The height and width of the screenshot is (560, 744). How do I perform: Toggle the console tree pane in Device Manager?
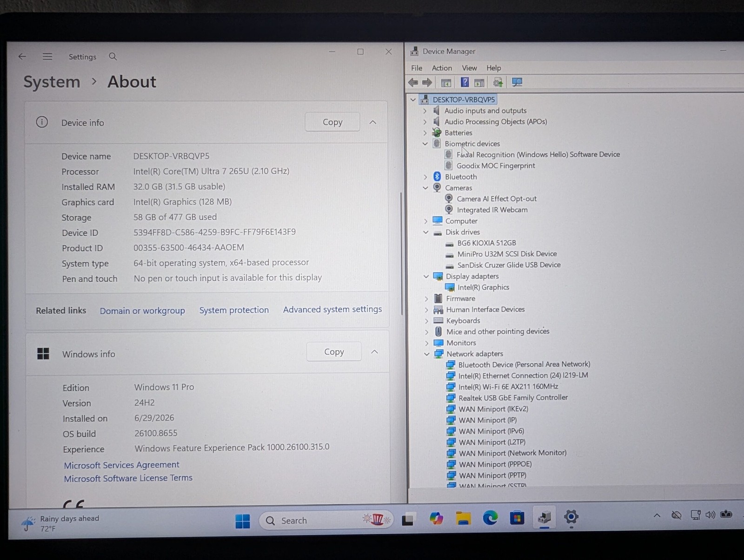tap(445, 83)
